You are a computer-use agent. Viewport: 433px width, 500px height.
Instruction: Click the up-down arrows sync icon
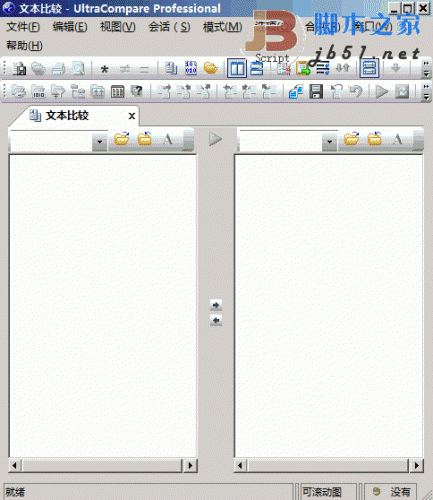(342, 68)
